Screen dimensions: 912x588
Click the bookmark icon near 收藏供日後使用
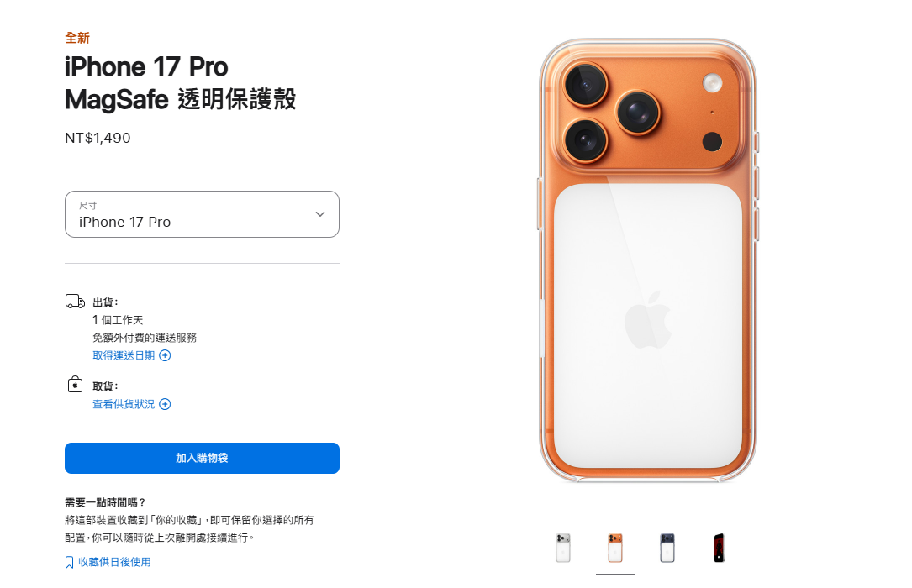(69, 563)
